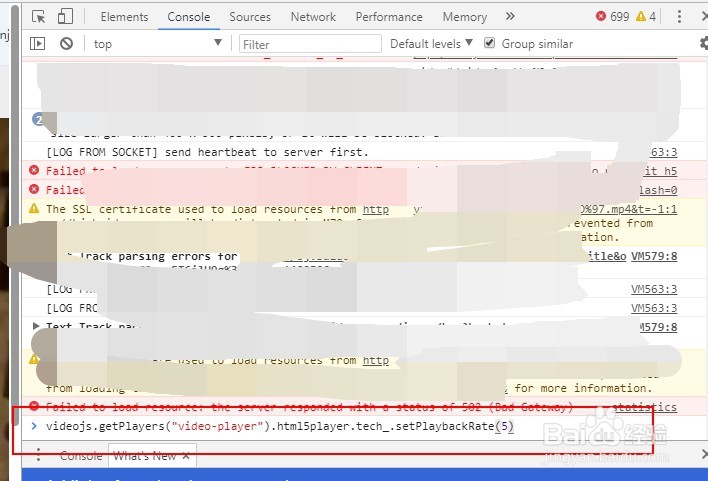This screenshot has height=481, width=708.
Task: Open source link for heartbeat log line
Action: [x=663, y=152]
